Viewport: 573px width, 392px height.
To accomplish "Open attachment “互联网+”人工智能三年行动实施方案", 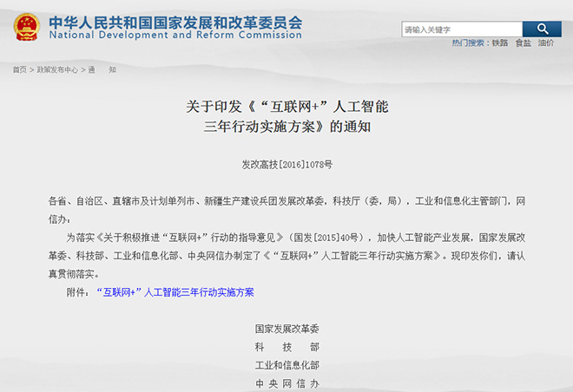I will point(175,292).
